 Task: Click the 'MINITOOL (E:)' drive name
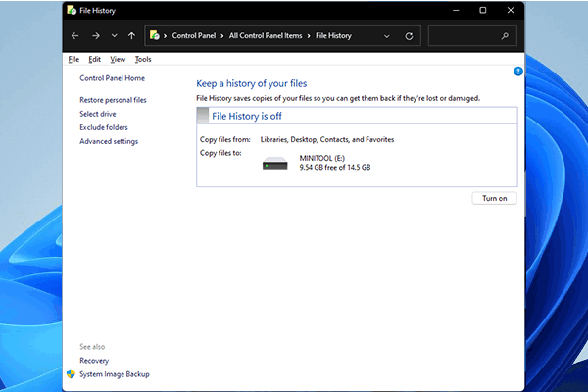[321, 158]
